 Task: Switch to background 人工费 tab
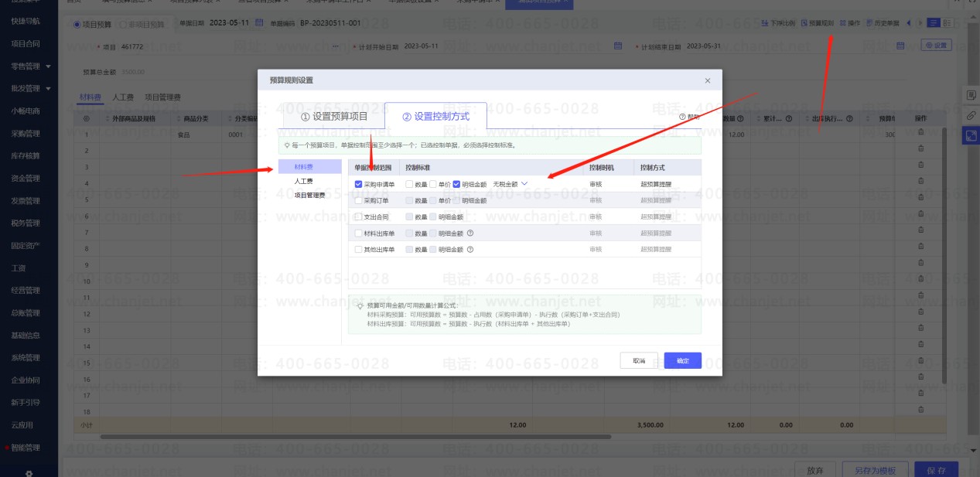point(123,97)
